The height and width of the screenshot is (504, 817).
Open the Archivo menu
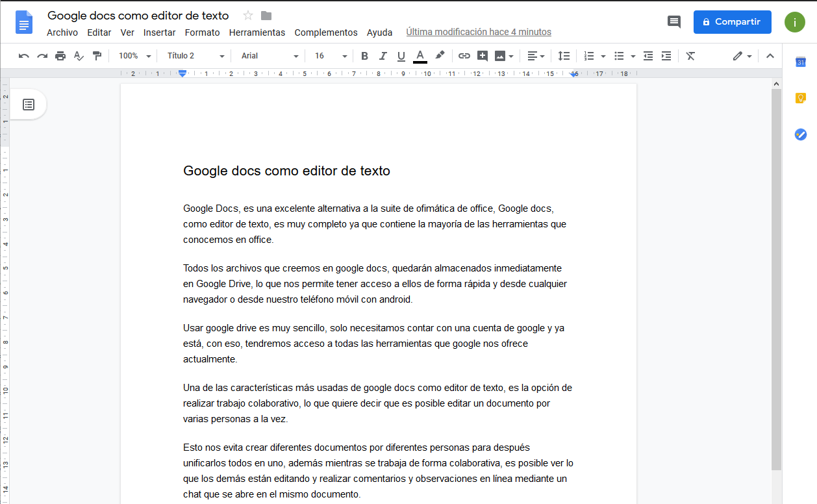coord(62,32)
